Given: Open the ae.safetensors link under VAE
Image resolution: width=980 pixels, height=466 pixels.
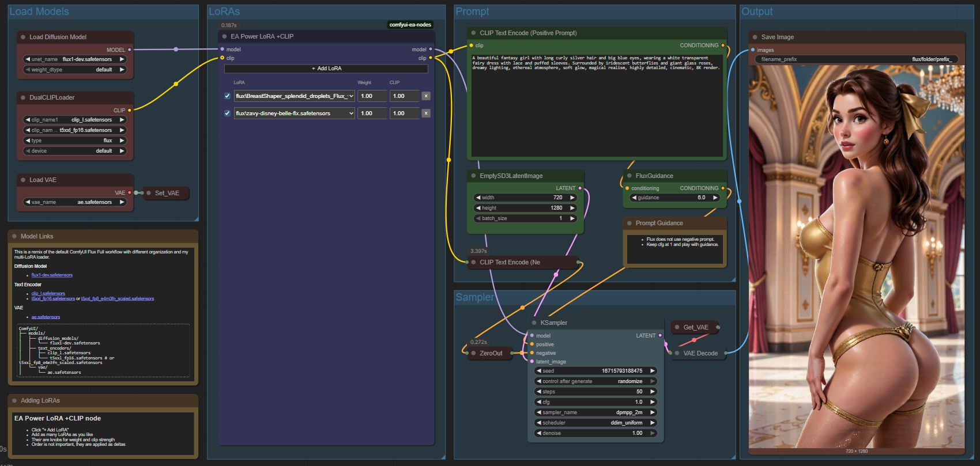Looking at the screenshot, I should (x=46, y=317).
